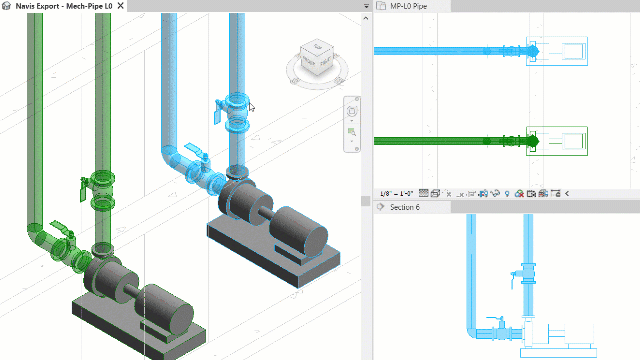Toggle Reveal Hidden Elements bulb
The image size is (640, 360).
point(507,193)
